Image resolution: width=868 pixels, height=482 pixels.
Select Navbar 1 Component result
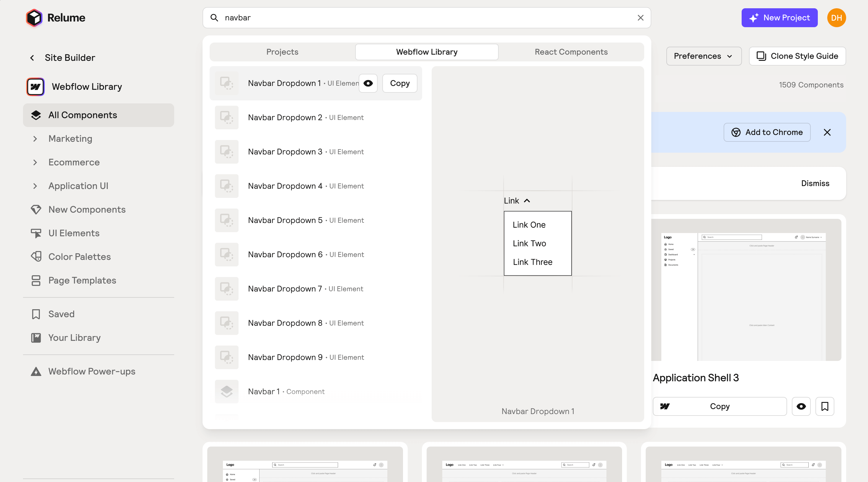click(316, 392)
